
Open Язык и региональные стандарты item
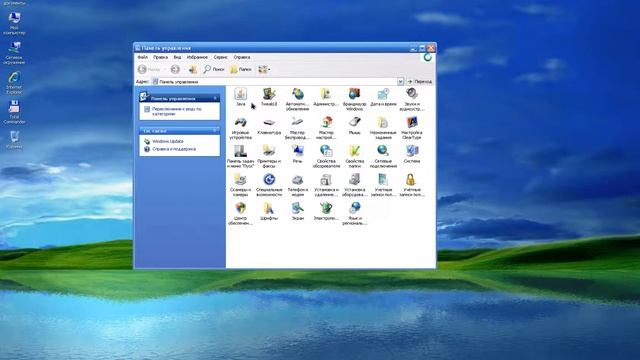click(354, 213)
